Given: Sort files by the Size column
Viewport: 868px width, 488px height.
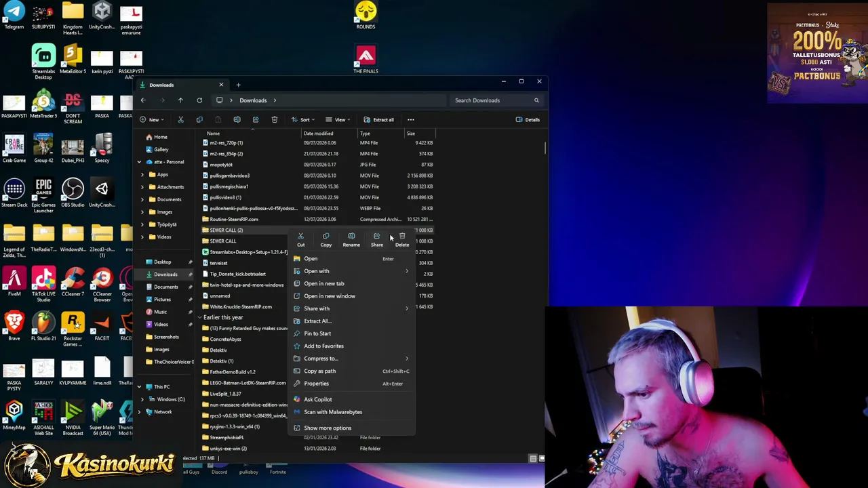Looking at the screenshot, I should tap(411, 134).
